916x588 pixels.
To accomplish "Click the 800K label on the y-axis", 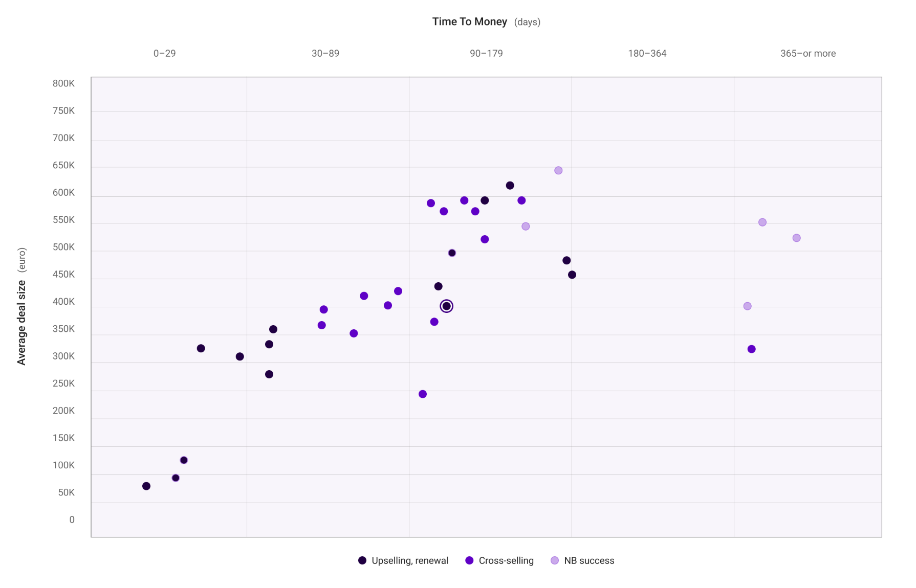I will pos(63,83).
